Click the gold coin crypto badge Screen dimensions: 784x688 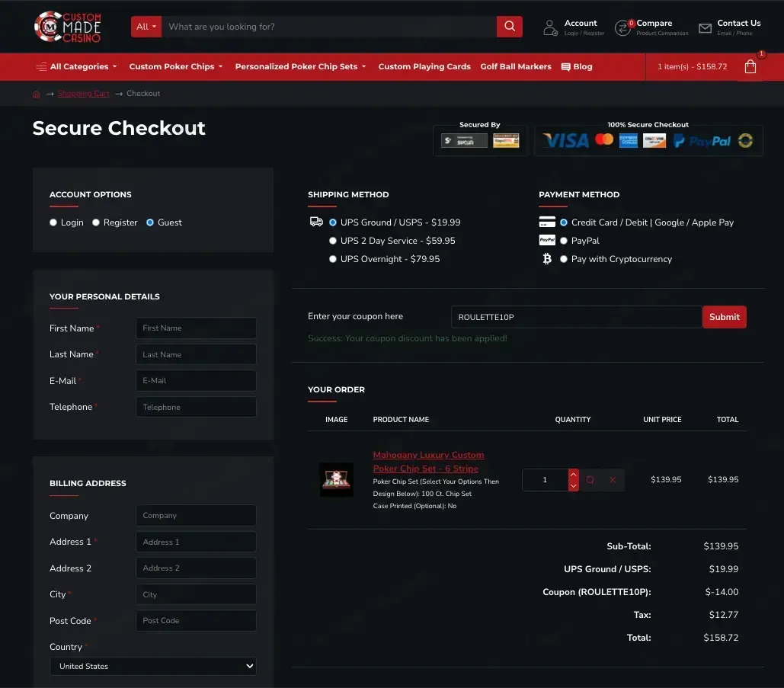(745, 141)
